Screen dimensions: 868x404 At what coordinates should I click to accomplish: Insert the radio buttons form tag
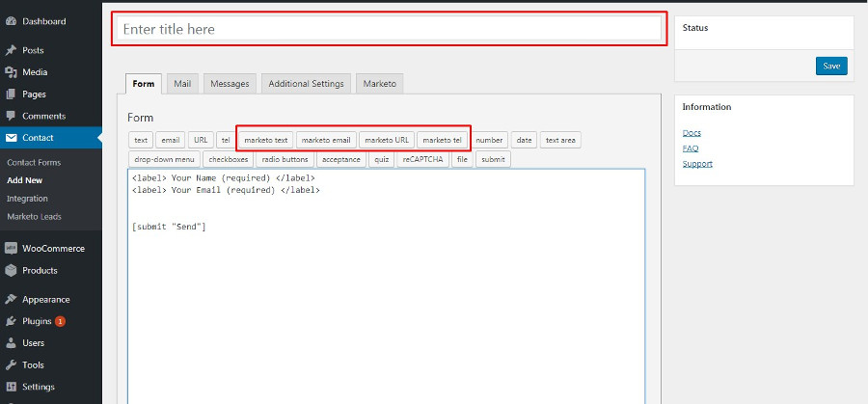(285, 159)
